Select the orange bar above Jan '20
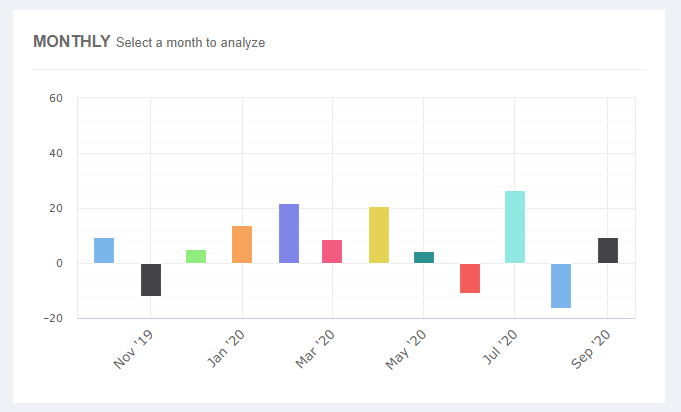 (242, 245)
